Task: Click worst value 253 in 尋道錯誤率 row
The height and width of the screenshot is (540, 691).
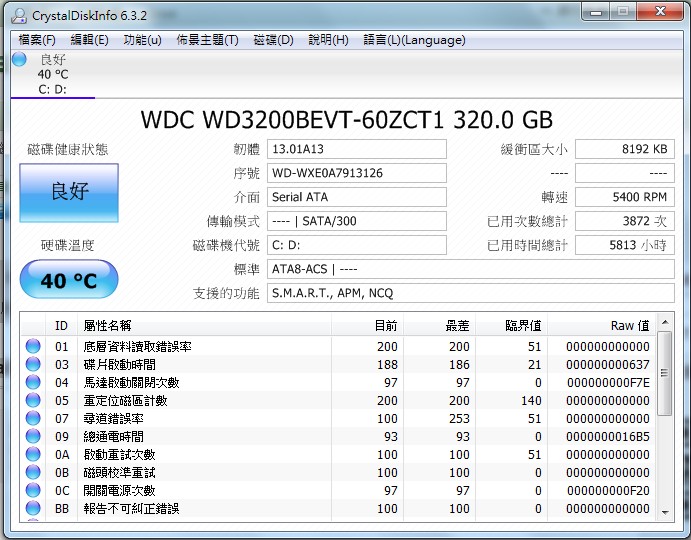Action: (x=459, y=418)
